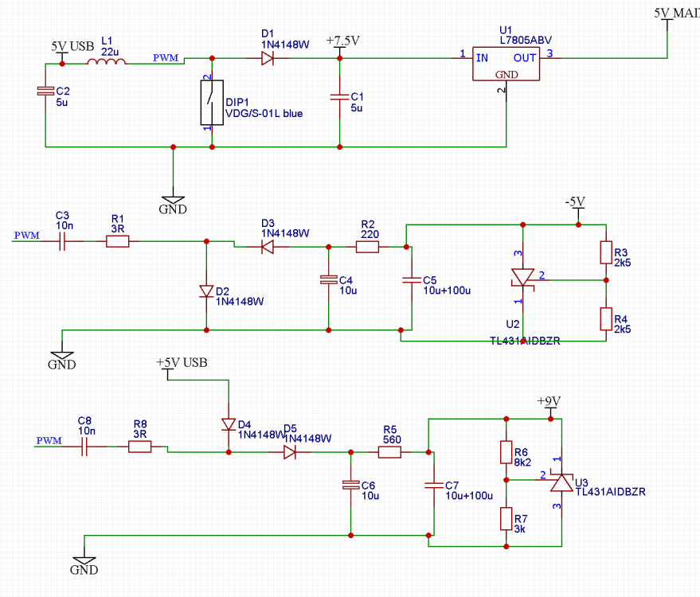Click the +5V USB power label

click(x=182, y=362)
